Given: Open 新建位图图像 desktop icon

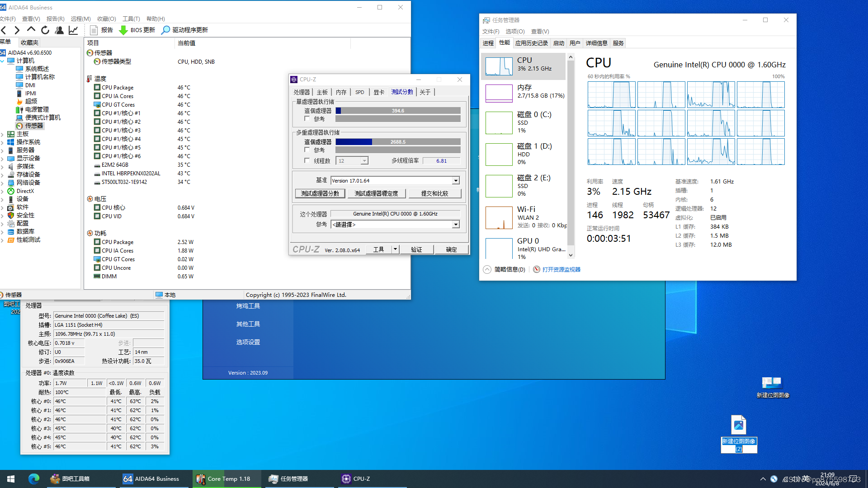Looking at the screenshot, I should point(773,387).
